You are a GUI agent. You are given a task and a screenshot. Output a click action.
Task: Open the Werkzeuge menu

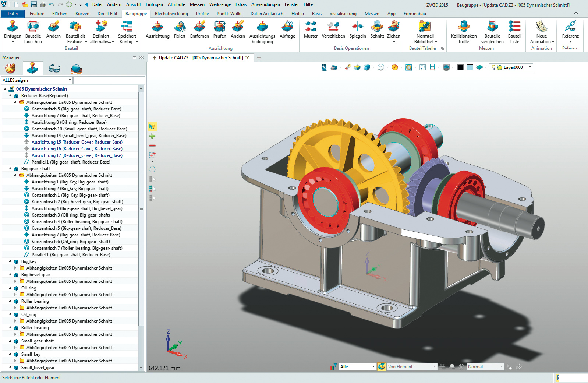point(220,4)
